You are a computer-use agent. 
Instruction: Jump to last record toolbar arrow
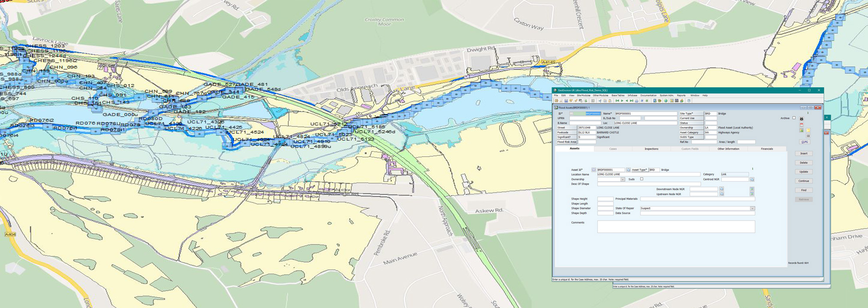(x=631, y=101)
